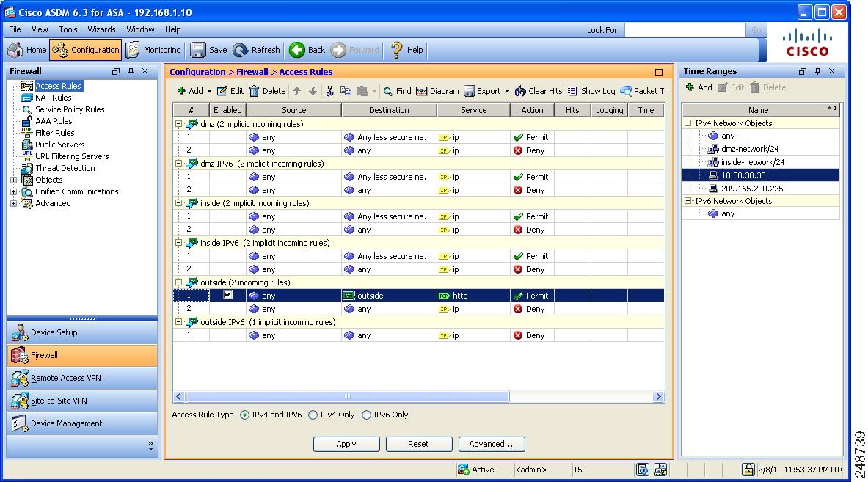Open the Wizards menu
This screenshot has width=868, height=482.
(x=101, y=30)
